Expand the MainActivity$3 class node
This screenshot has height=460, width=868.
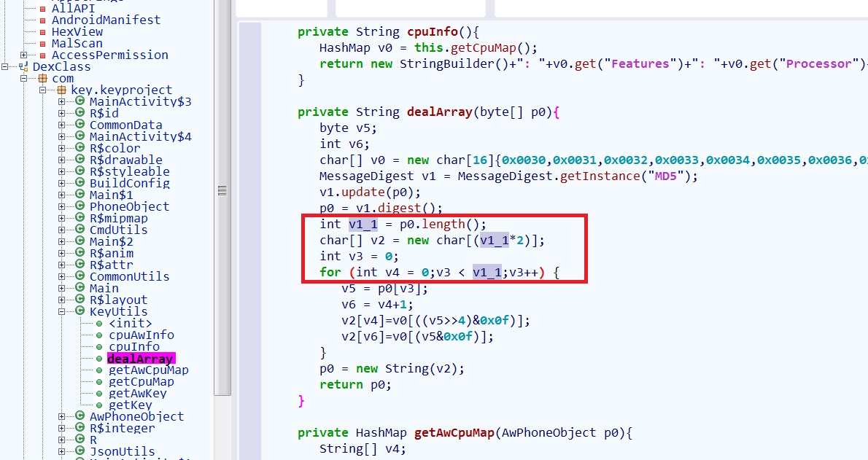click(x=61, y=101)
